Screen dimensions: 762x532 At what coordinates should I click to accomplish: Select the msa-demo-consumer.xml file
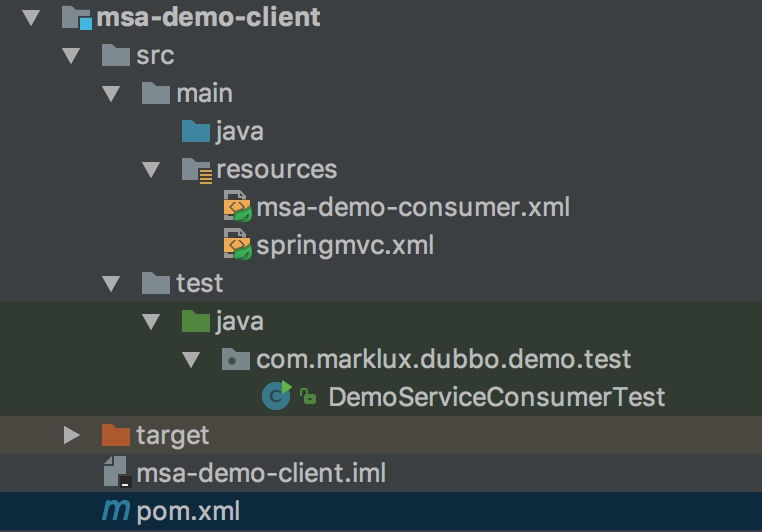click(x=412, y=208)
